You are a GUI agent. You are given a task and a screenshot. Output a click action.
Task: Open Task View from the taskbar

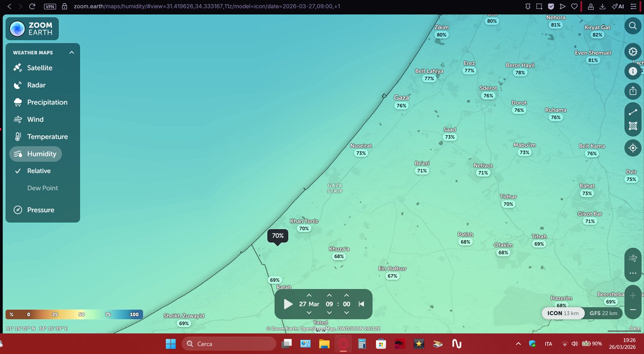(286, 344)
